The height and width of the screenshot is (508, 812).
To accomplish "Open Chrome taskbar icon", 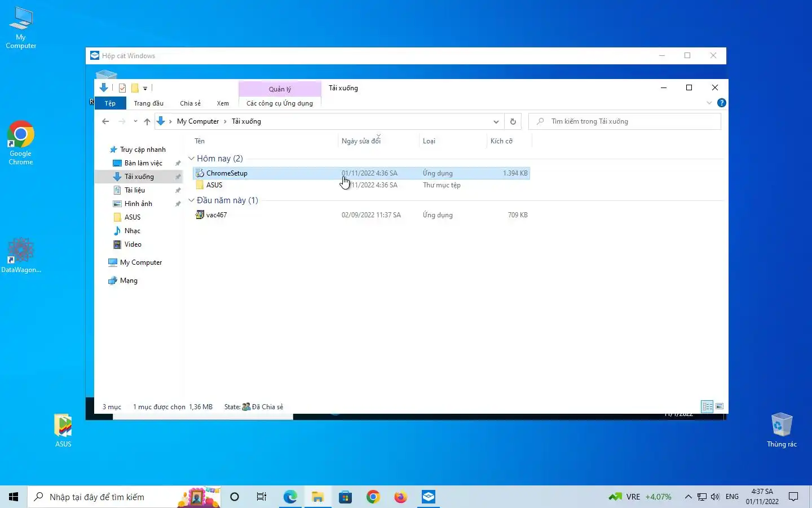I will [373, 497].
